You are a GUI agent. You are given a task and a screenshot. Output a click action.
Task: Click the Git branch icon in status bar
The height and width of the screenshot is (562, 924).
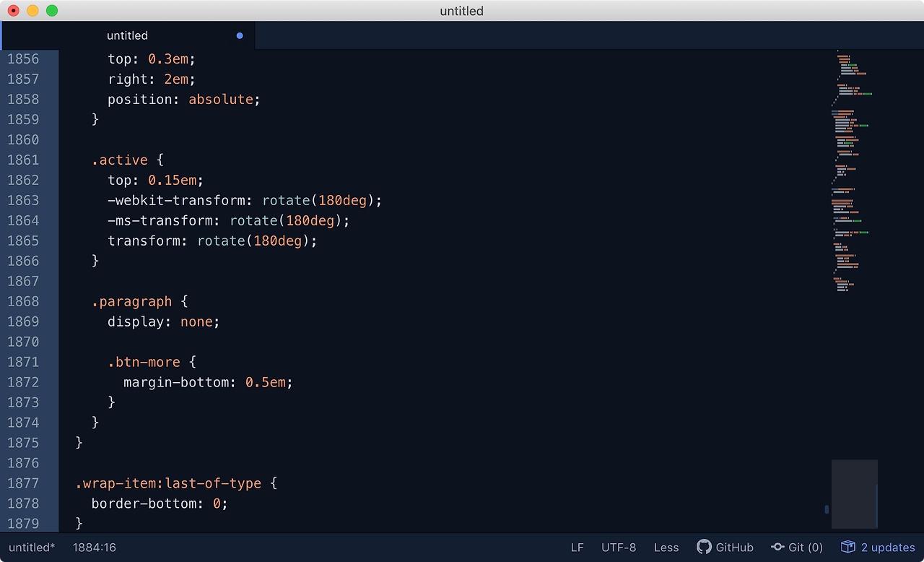pos(778,547)
